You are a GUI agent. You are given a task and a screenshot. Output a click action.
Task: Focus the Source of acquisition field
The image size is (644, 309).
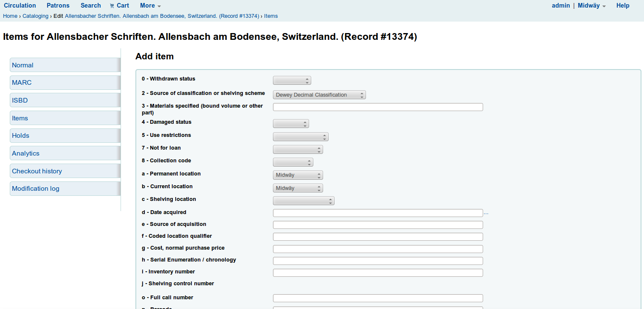[x=378, y=225]
